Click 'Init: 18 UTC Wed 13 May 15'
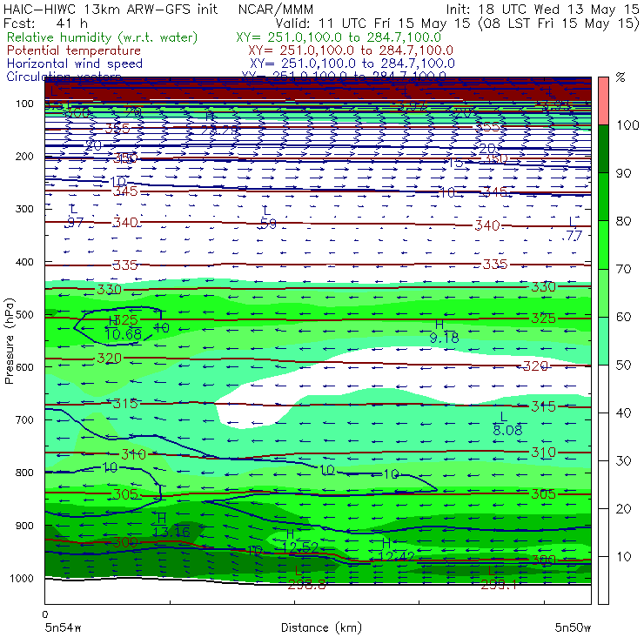The image size is (644, 644). point(542,10)
